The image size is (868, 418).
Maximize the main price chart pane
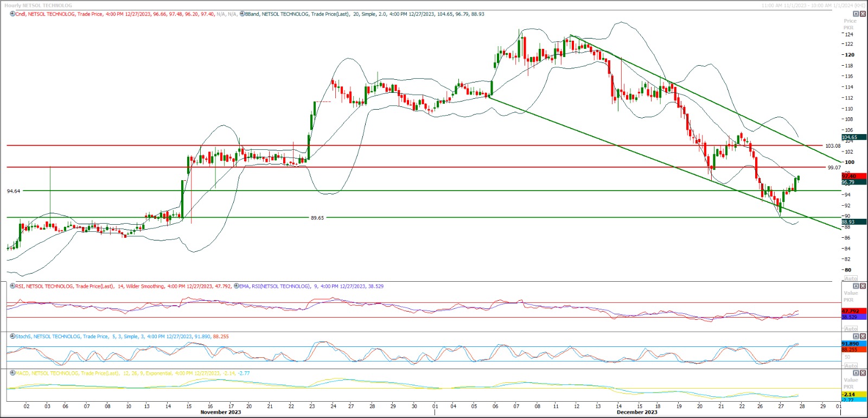point(856,14)
